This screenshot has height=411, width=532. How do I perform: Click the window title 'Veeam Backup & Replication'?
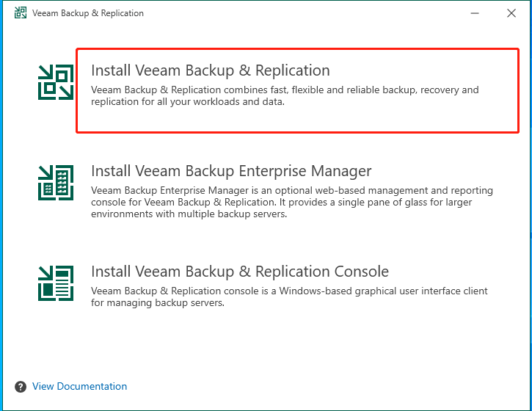coord(88,13)
